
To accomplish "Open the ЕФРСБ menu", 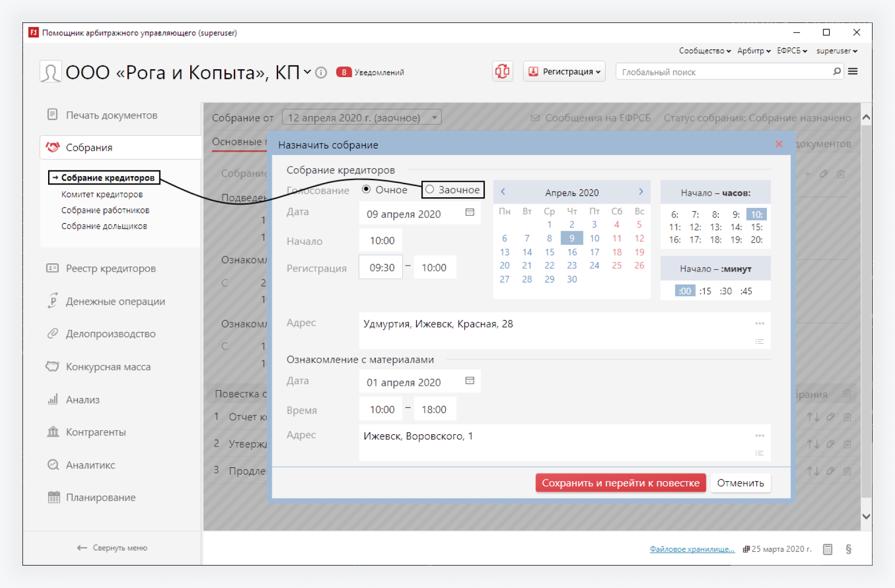I will [792, 51].
